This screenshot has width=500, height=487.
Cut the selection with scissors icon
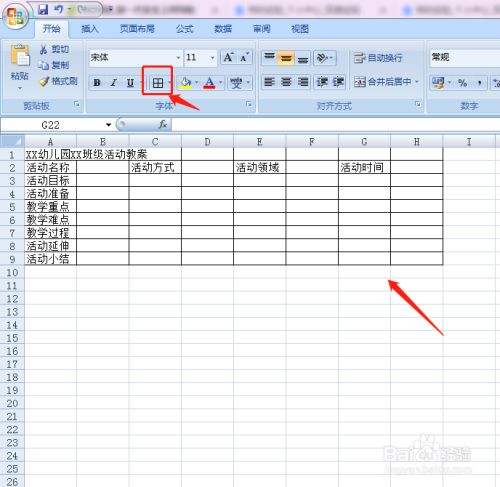[x=54, y=49]
